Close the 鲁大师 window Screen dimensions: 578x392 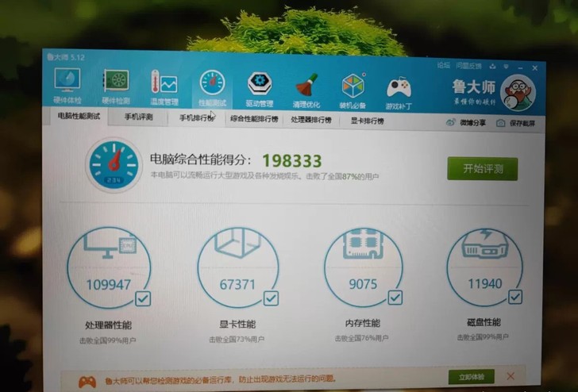coord(535,68)
